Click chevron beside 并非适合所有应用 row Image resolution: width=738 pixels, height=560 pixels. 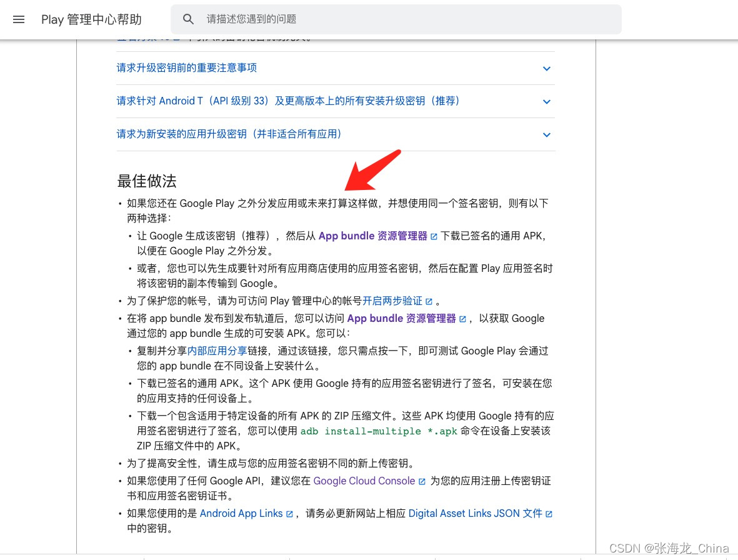546,134
